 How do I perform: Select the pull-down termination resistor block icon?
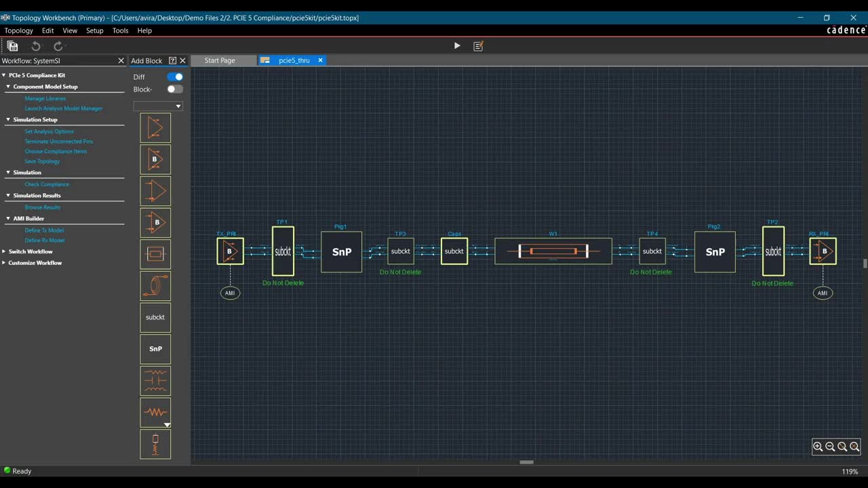pos(155,444)
